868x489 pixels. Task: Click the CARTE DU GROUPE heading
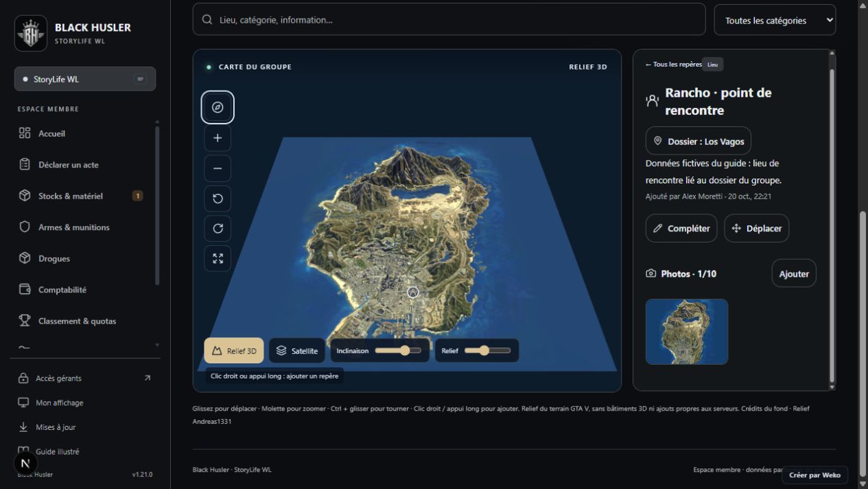pos(255,67)
